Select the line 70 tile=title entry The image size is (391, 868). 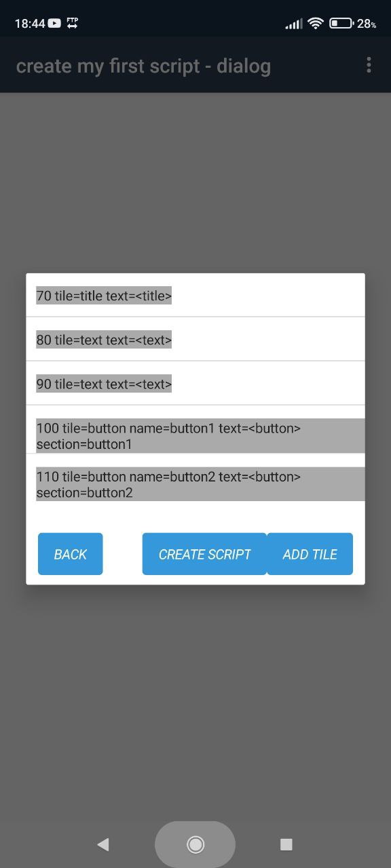tap(195, 295)
